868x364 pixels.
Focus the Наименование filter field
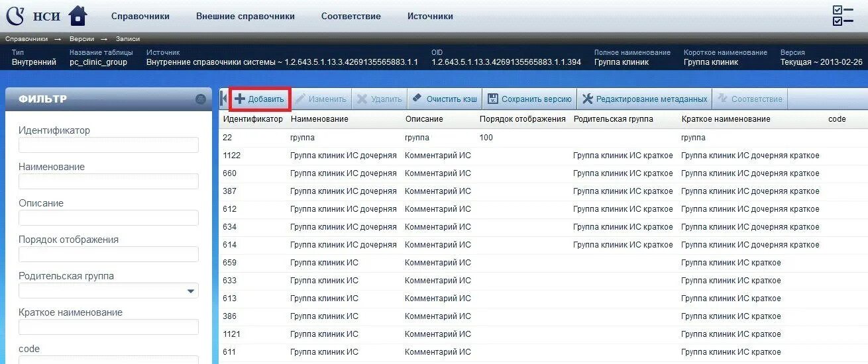[x=109, y=181]
